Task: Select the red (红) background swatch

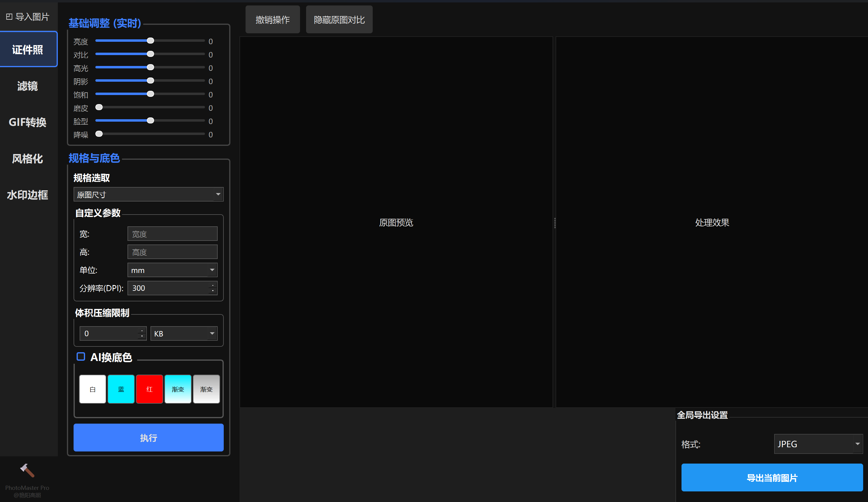Action: click(x=149, y=389)
